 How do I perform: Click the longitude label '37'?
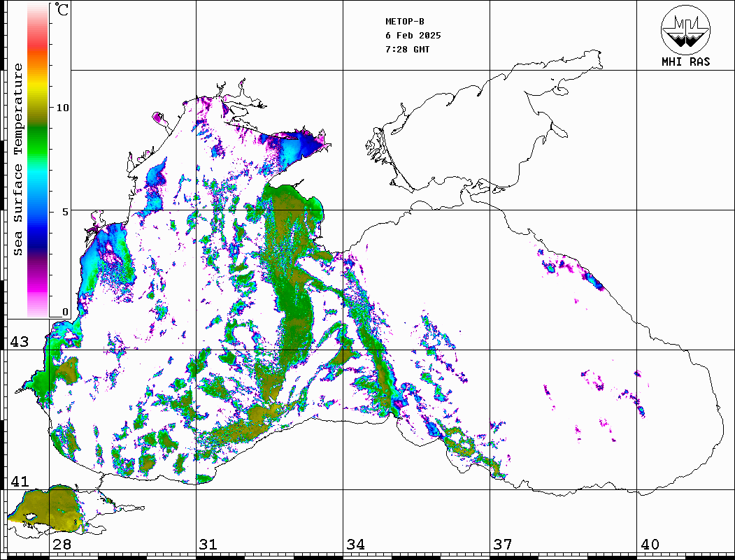pos(503,545)
